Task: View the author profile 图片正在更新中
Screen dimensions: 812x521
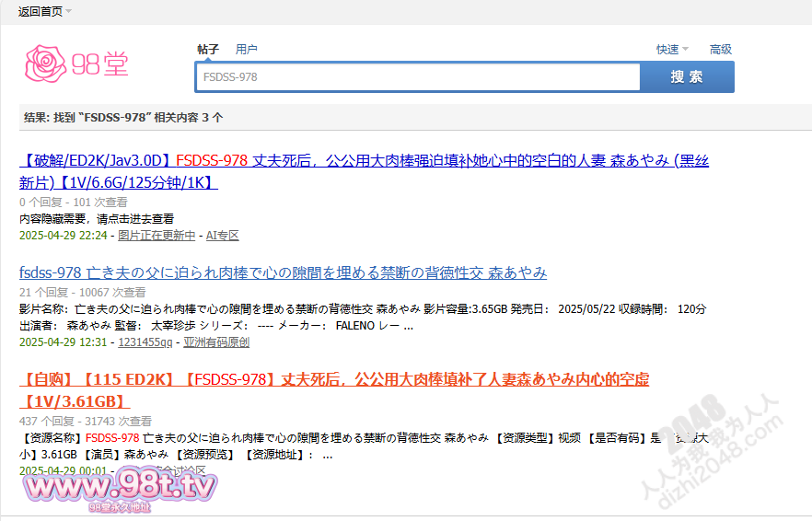Action: point(157,236)
